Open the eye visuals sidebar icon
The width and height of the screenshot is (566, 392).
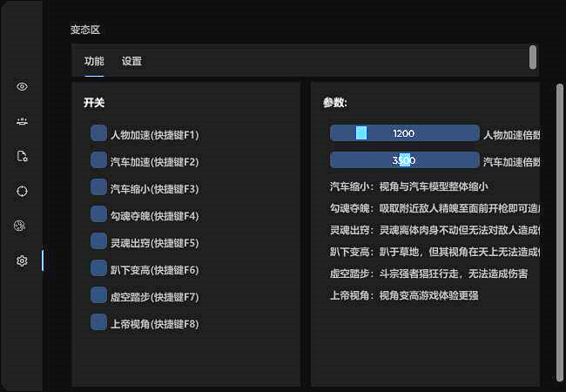[x=22, y=86]
